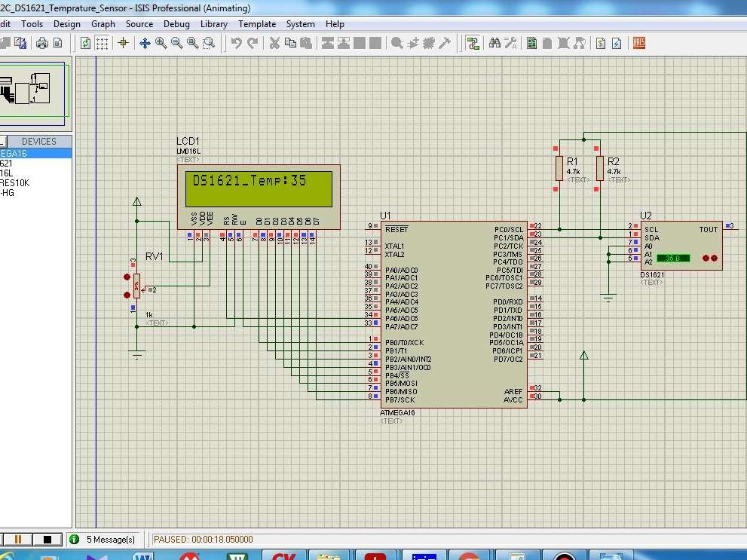Open the Template menu
The width and height of the screenshot is (747, 560).
[257, 24]
